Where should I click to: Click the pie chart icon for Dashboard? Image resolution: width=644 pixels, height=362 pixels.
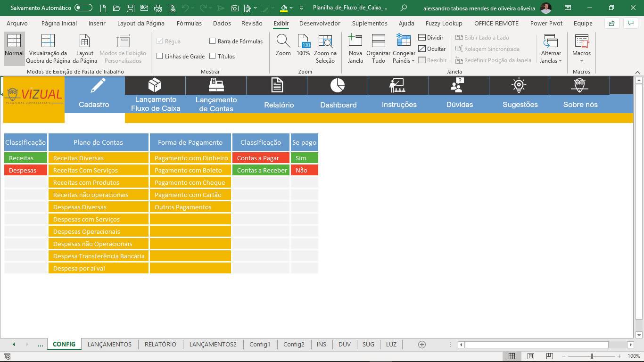point(338,85)
